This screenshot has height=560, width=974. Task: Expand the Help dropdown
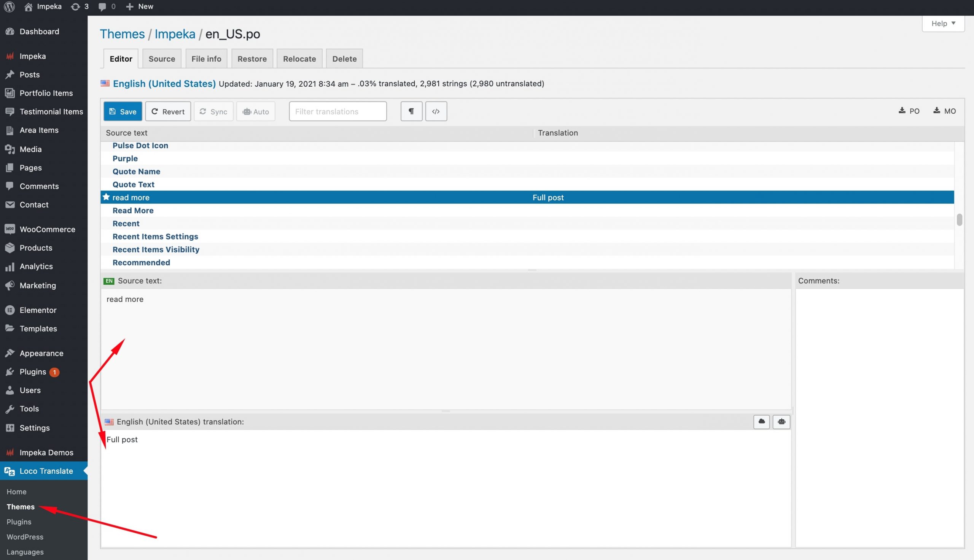942,24
